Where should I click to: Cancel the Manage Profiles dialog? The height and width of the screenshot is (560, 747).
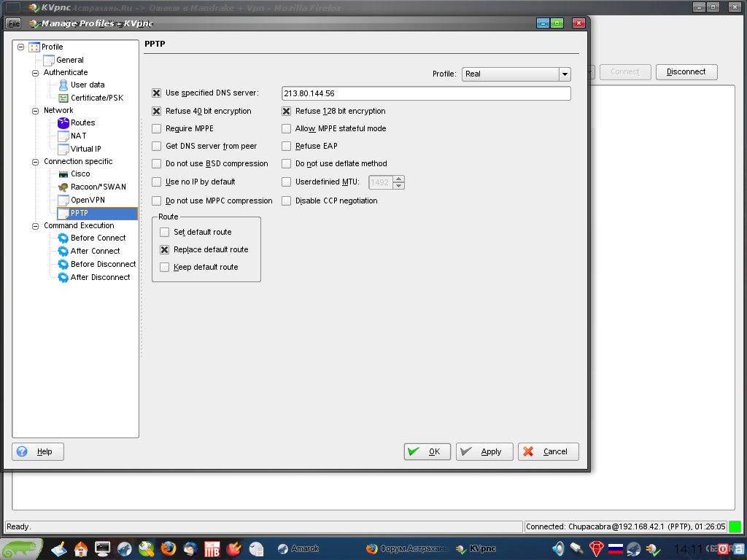[549, 452]
